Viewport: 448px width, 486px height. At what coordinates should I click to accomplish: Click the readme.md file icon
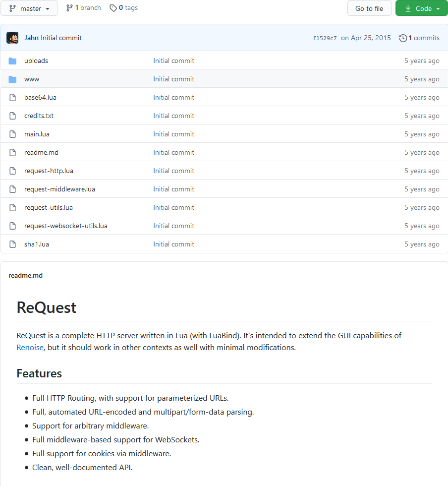coord(13,152)
